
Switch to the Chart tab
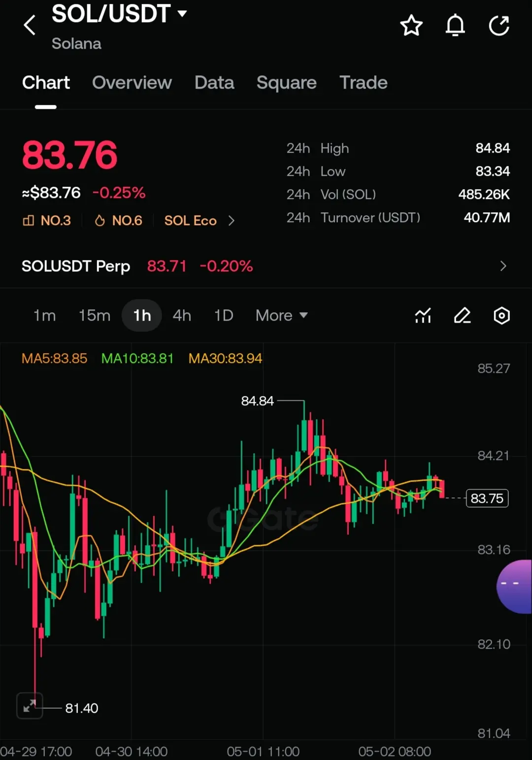46,83
